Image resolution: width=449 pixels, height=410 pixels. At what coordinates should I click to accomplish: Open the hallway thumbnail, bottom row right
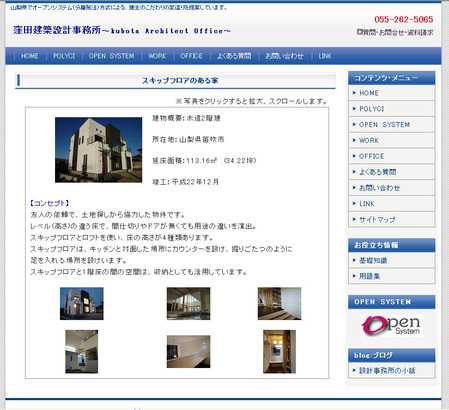click(279, 352)
